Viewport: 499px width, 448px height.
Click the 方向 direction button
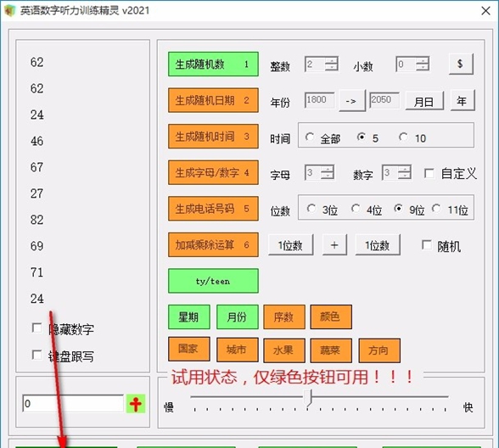[379, 350]
